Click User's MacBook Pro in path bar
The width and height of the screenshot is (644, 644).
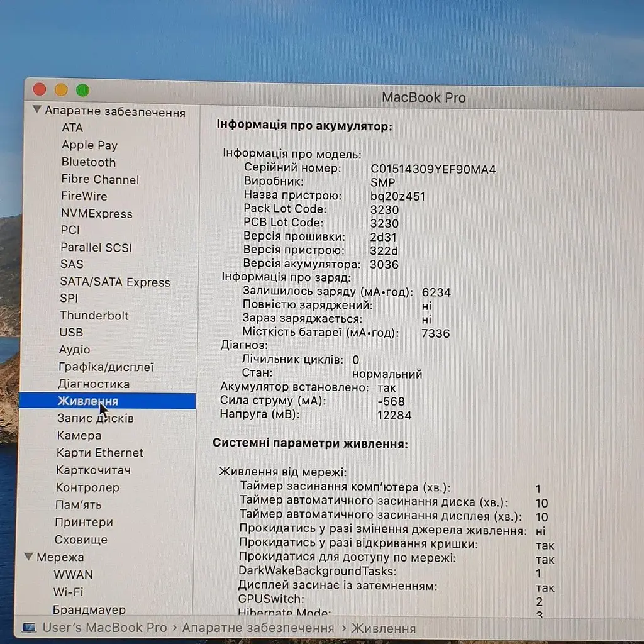(x=105, y=628)
